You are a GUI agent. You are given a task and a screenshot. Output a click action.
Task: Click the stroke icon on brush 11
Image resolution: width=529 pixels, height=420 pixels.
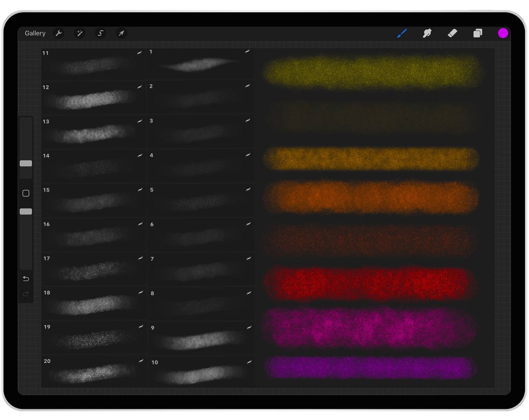click(140, 53)
